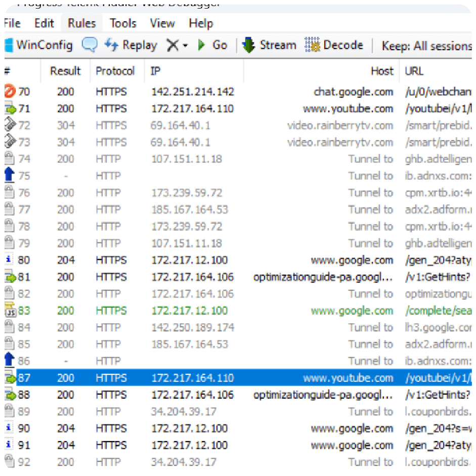The height and width of the screenshot is (476, 476).
Task: Open the Rules menu
Action: click(x=81, y=23)
